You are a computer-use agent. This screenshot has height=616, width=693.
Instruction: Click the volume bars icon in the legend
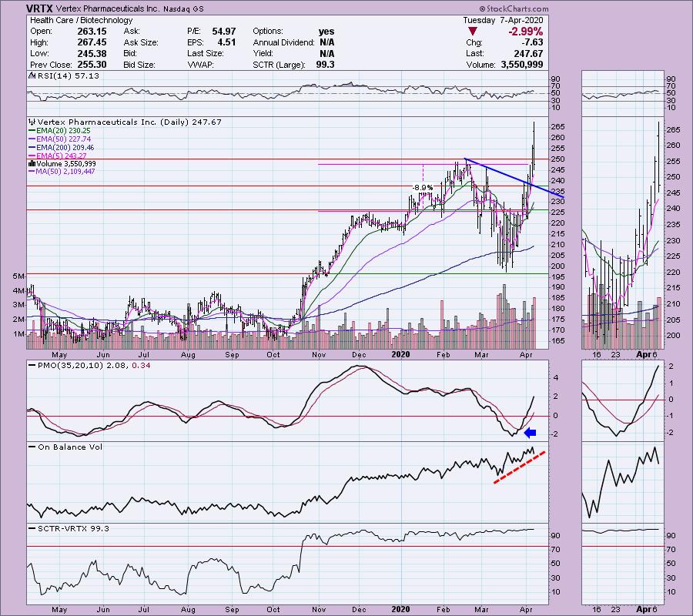click(x=32, y=163)
